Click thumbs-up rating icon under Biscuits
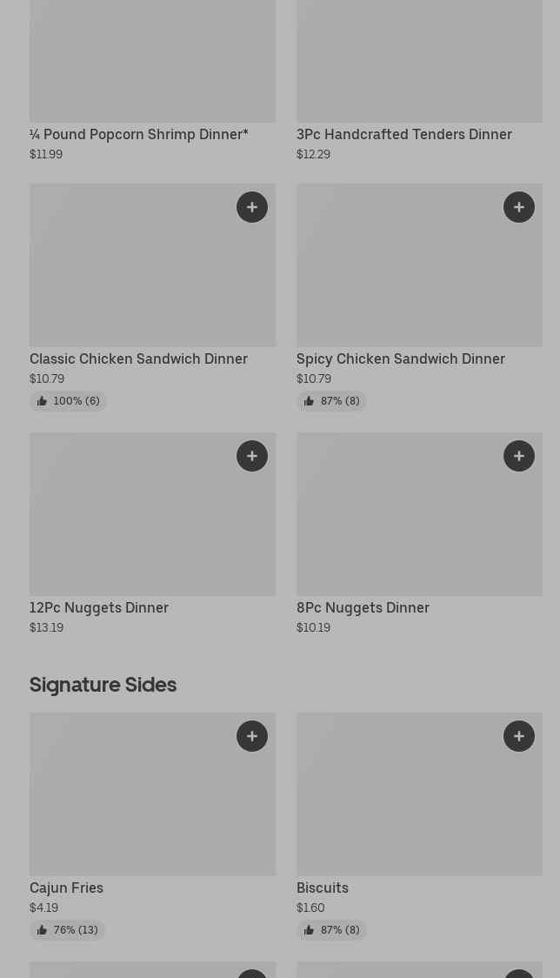This screenshot has height=978, width=560. click(309, 930)
